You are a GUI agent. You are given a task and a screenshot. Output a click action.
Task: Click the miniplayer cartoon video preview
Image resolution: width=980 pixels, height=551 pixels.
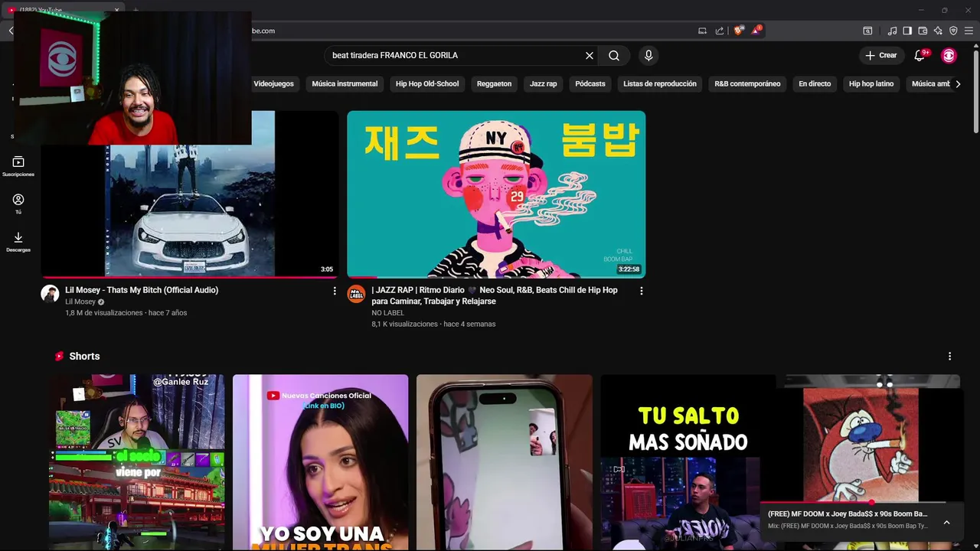(860, 444)
